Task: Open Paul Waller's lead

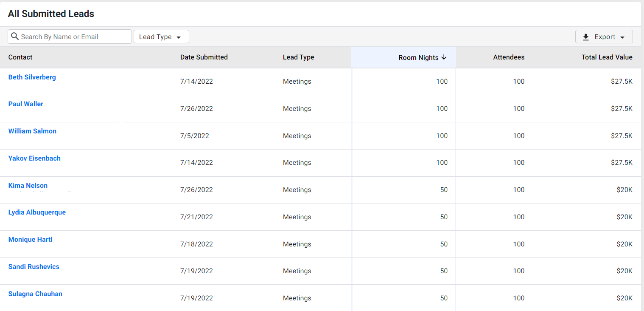Action: (x=26, y=104)
